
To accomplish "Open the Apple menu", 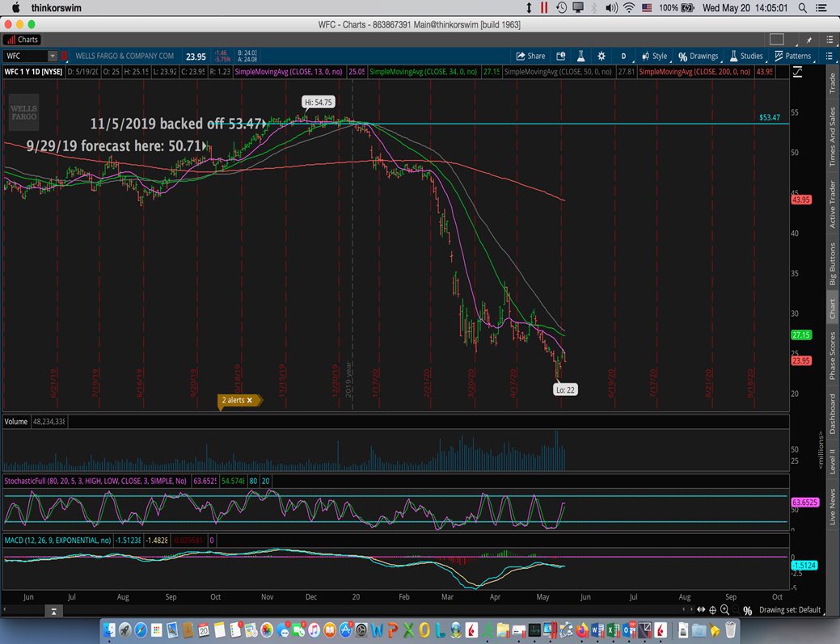I will (x=15, y=7).
